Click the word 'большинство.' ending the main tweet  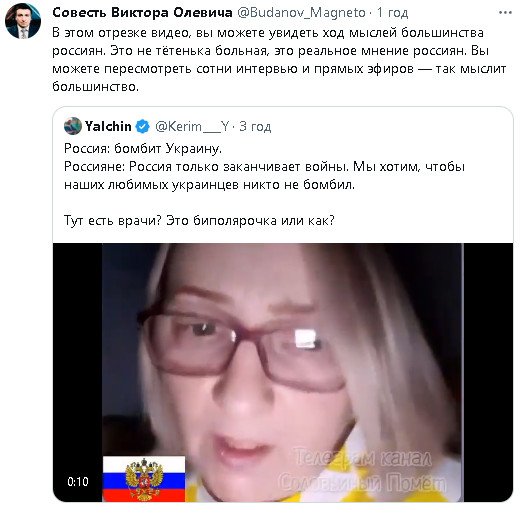click(x=95, y=87)
